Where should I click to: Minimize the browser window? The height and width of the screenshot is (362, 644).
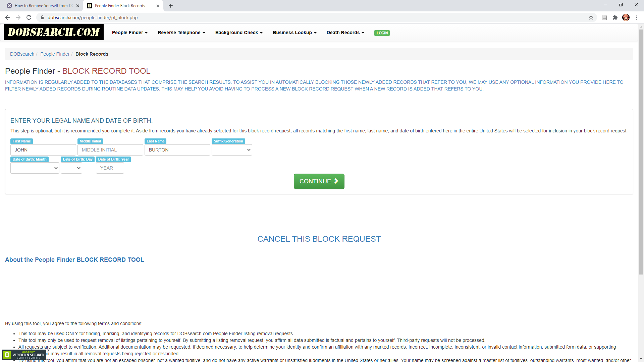pos(605,5)
